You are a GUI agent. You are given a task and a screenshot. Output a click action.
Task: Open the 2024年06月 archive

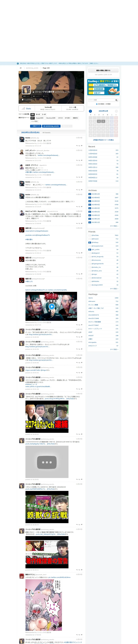95,197
